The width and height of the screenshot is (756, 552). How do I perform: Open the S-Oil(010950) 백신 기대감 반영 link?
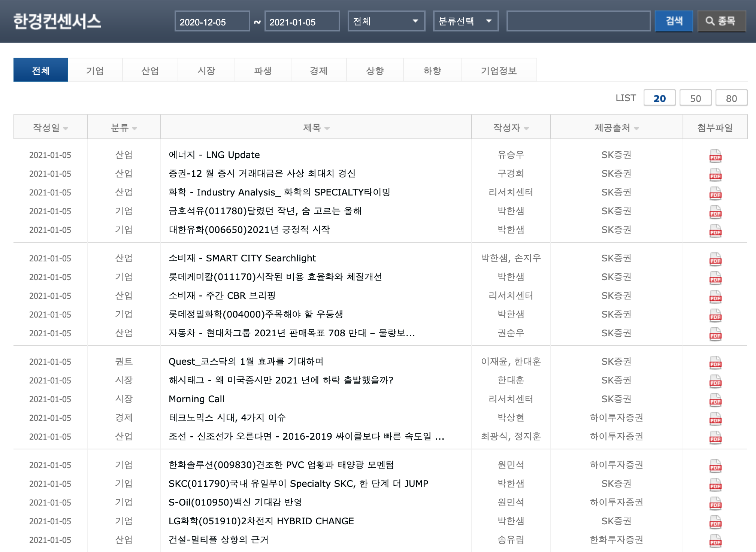pyautogui.click(x=235, y=502)
